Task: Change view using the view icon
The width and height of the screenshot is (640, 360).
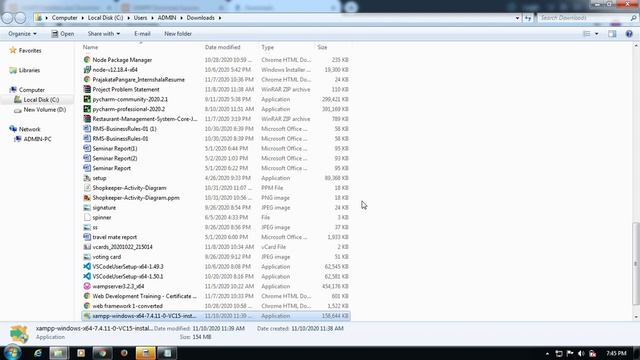Action: 587,34
